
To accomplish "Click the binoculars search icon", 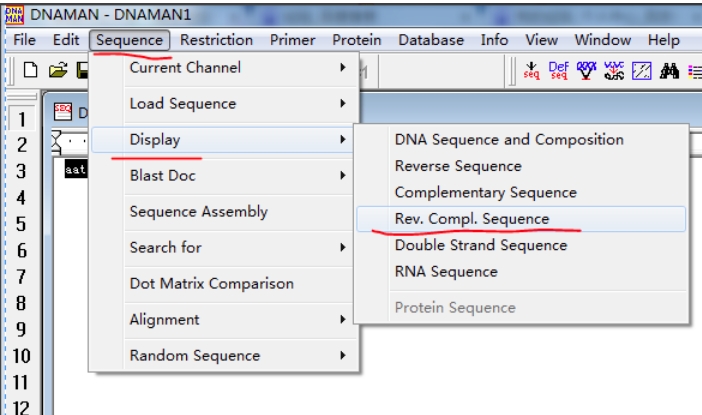I will (669, 71).
